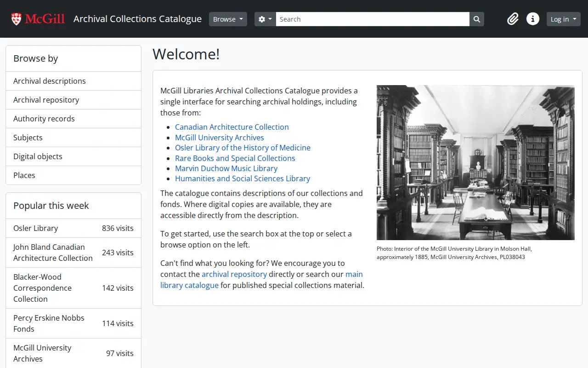This screenshot has height=368, width=588.
Task: Click the 243 visits count
Action: (118, 253)
